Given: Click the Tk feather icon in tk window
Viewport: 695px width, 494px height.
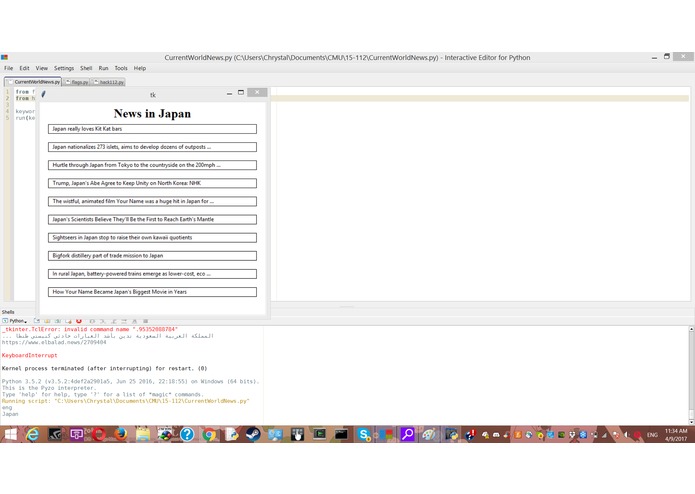Looking at the screenshot, I should pyautogui.click(x=43, y=94).
